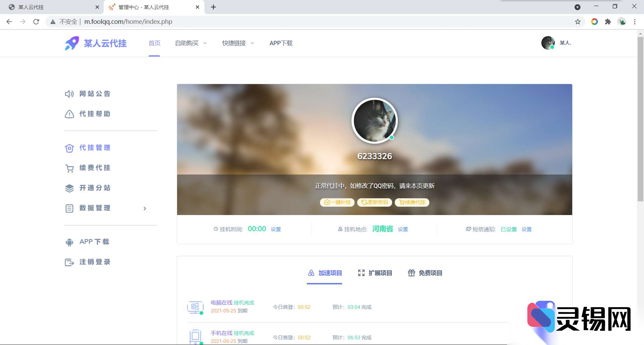Open 设置 next to 挂机地点 河南省
The width and height of the screenshot is (644, 345).
point(403,229)
